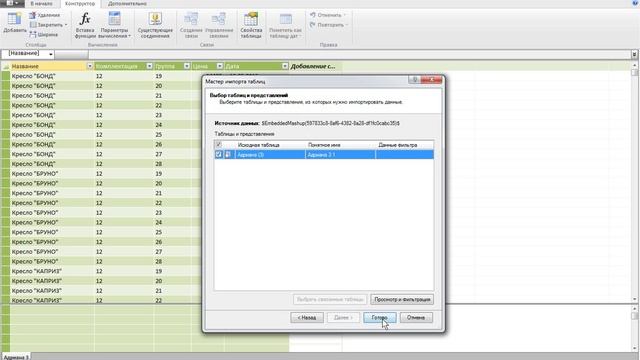Click the Понятное имя cell of the Адриана row
Viewport: 640px width, 360px height.
coord(340,154)
